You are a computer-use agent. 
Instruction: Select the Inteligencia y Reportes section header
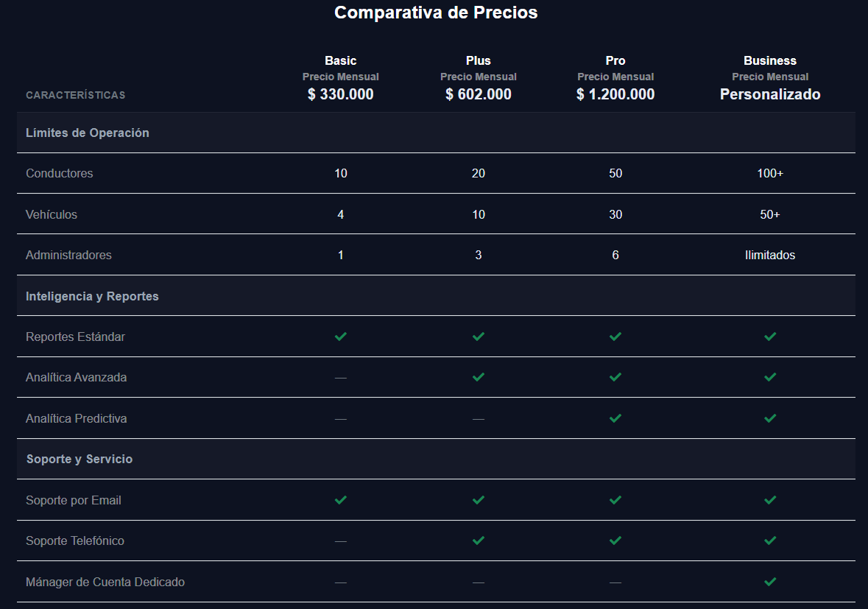pos(92,296)
